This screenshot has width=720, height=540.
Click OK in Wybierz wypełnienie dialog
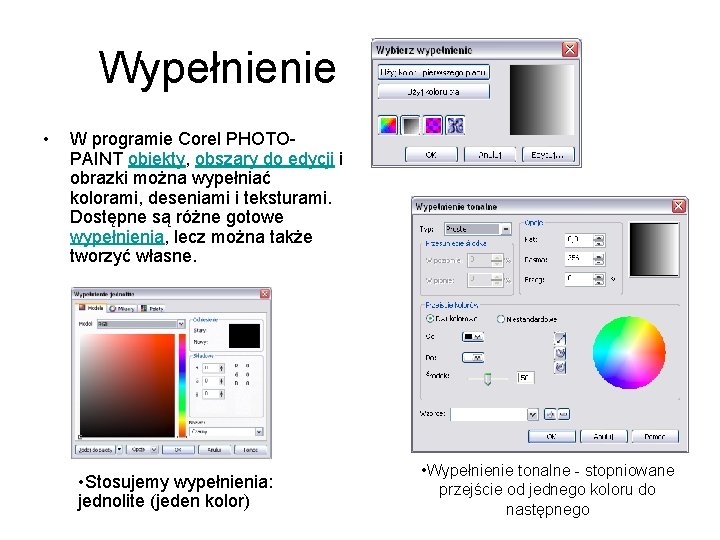coord(431,155)
